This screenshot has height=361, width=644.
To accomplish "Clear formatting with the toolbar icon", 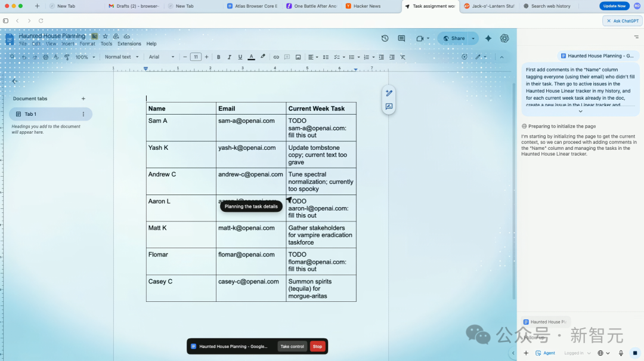I will click(402, 57).
